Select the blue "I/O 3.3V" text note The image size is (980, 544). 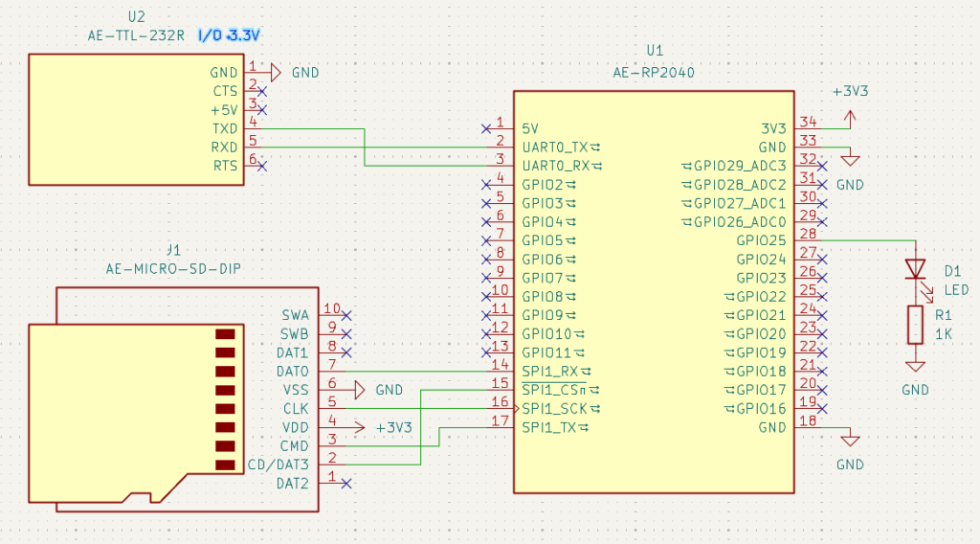pos(230,35)
